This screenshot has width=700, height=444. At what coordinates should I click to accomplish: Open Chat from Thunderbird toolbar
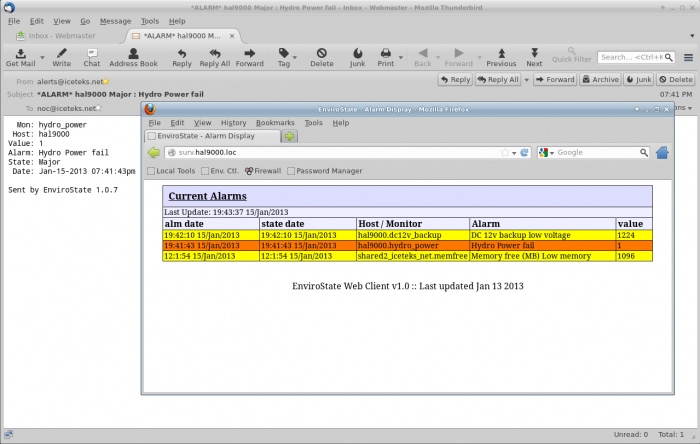[x=92, y=58]
